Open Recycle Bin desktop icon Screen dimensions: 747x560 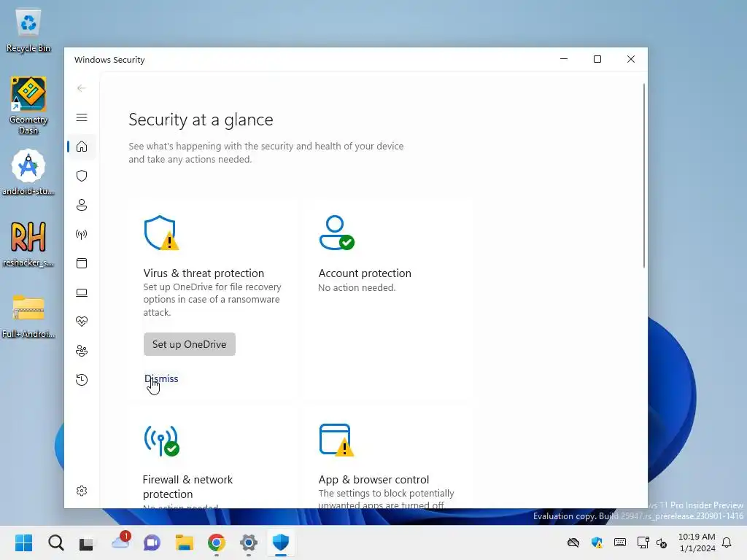(28, 31)
